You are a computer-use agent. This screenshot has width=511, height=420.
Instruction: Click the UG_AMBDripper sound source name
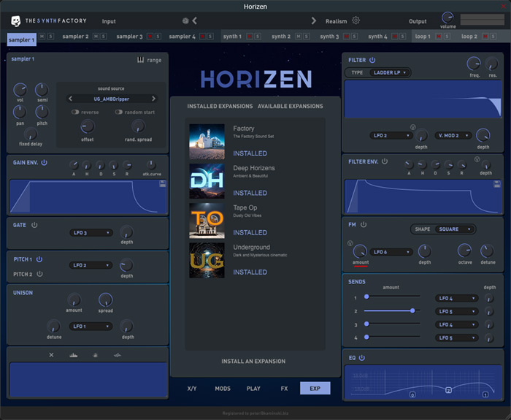[x=112, y=99]
